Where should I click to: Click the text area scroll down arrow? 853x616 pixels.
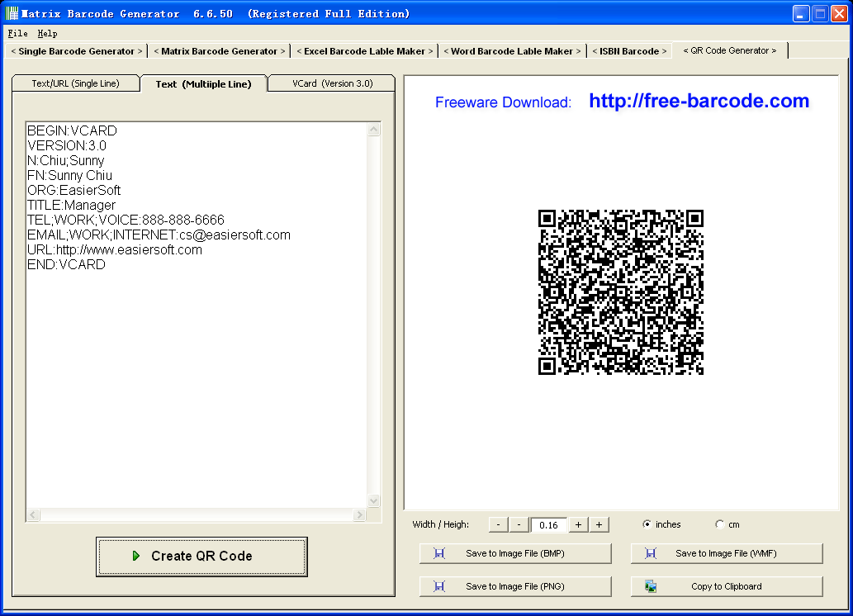point(374,500)
